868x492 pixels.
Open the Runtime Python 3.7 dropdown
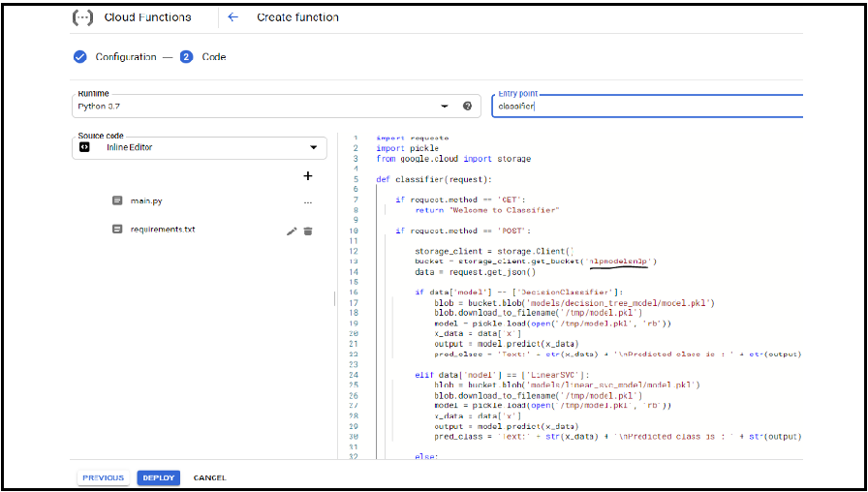tap(276, 107)
